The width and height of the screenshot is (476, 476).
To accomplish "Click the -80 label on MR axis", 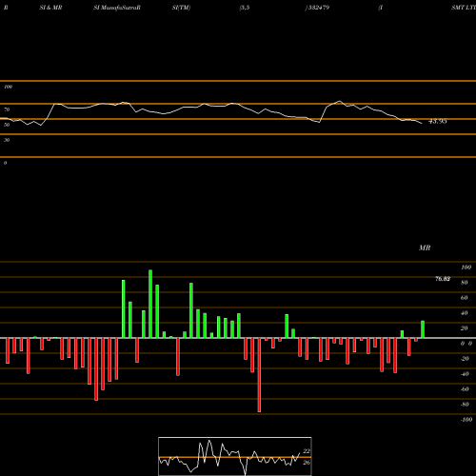I will pos(465,405).
